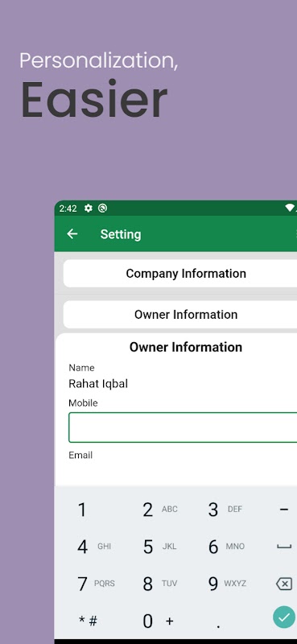297x644 pixels.
Task: Tap the back arrow in Setting header
Action: point(72,233)
